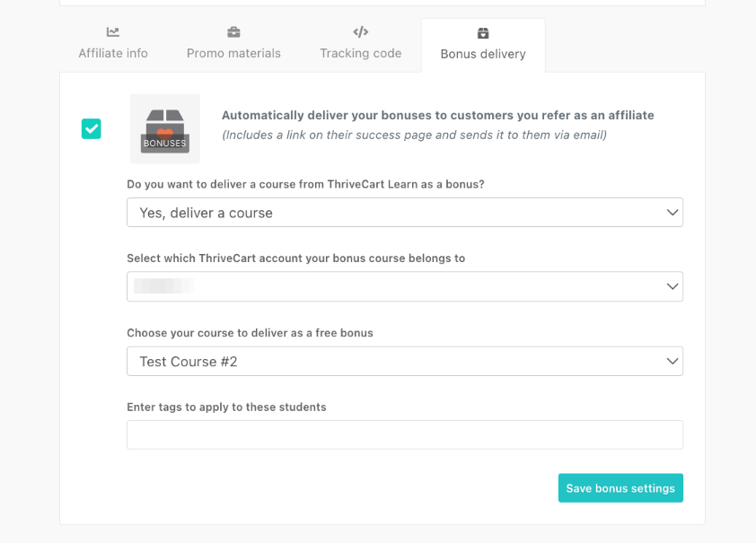This screenshot has width=756, height=543.
Task: Open the Tracking code tab
Action: click(x=361, y=53)
